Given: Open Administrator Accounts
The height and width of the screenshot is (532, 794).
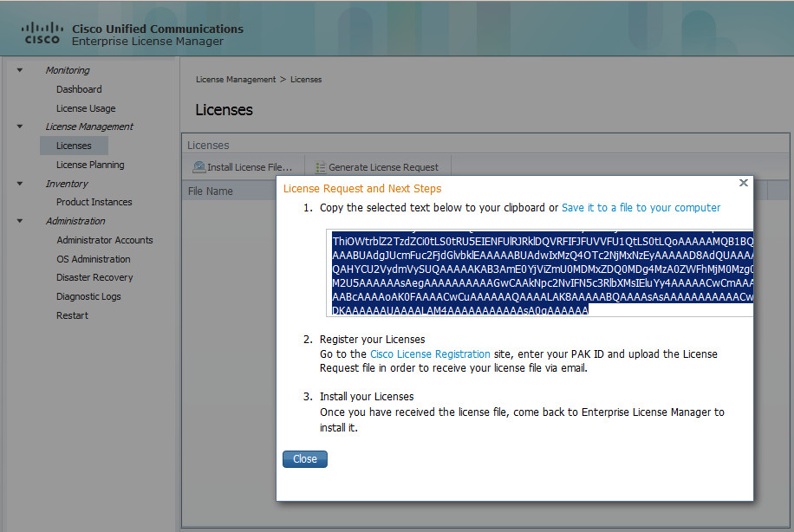Looking at the screenshot, I should coord(105,240).
